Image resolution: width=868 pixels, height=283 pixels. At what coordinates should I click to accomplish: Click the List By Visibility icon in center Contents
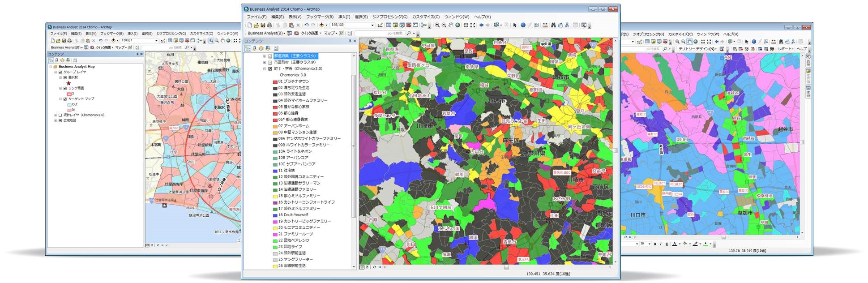(261, 48)
